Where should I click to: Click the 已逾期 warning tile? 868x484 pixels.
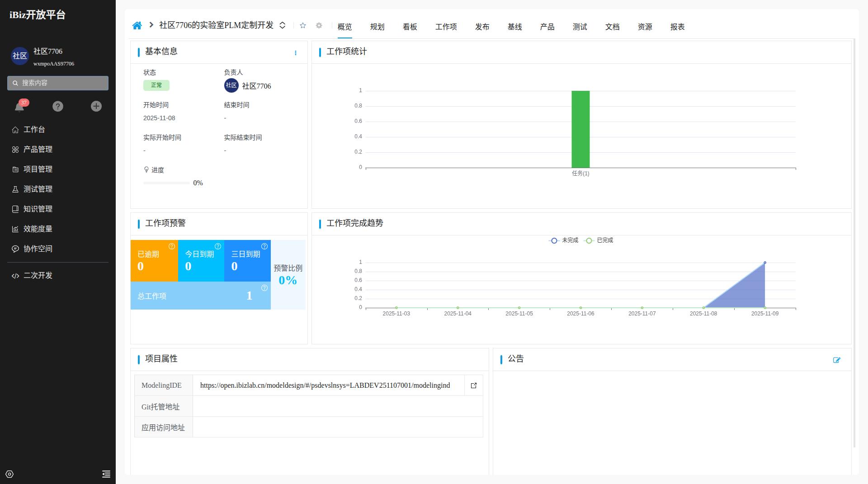click(154, 261)
